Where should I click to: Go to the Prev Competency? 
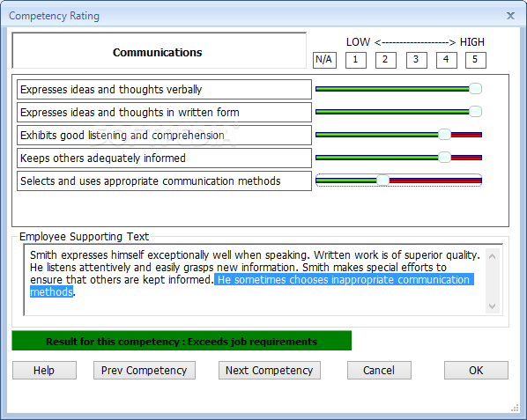145,371
